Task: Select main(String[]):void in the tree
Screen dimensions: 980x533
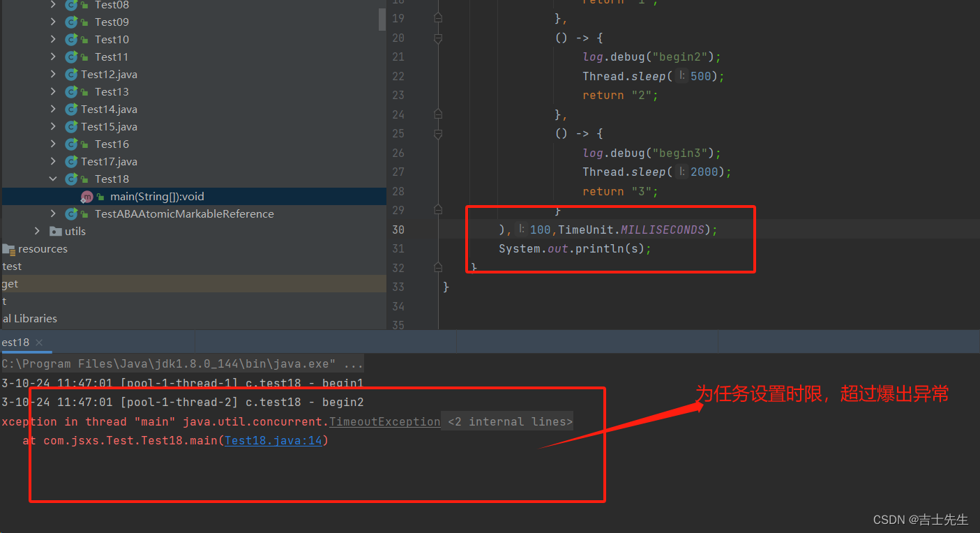Action: point(157,197)
